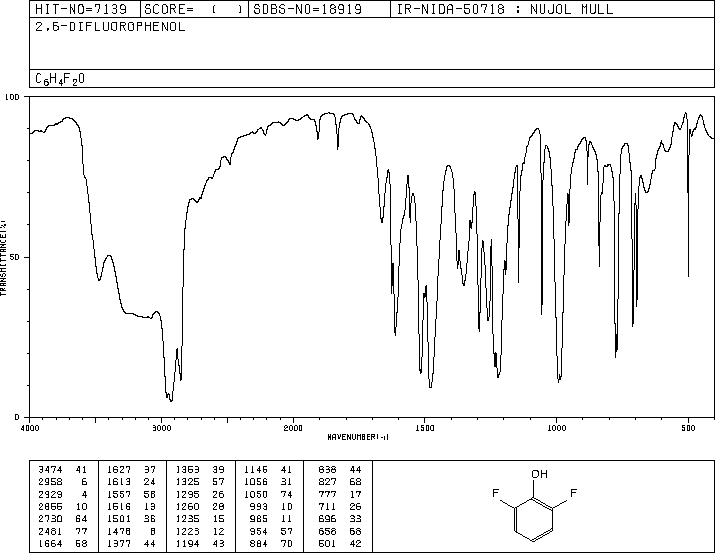Select peak table value 884

[259, 544]
